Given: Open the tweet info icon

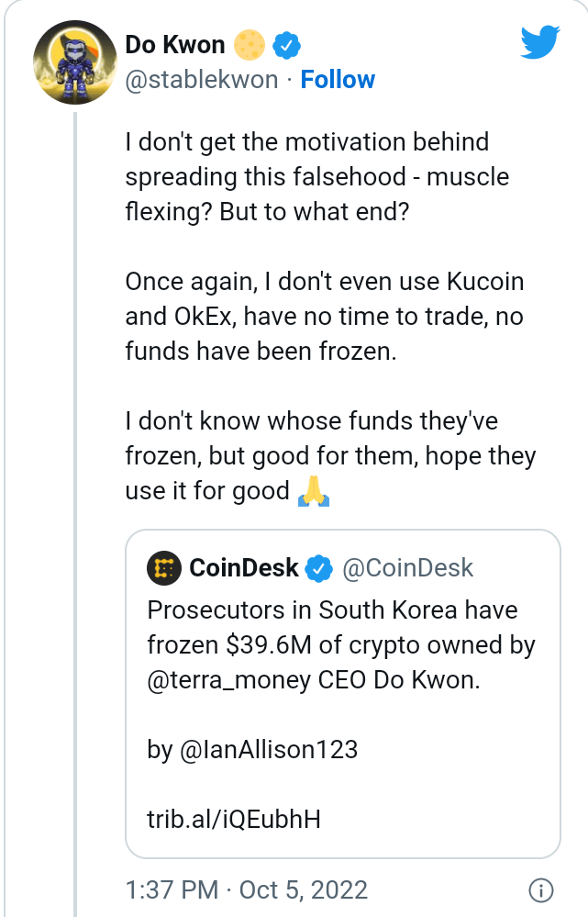Looking at the screenshot, I should click(541, 889).
